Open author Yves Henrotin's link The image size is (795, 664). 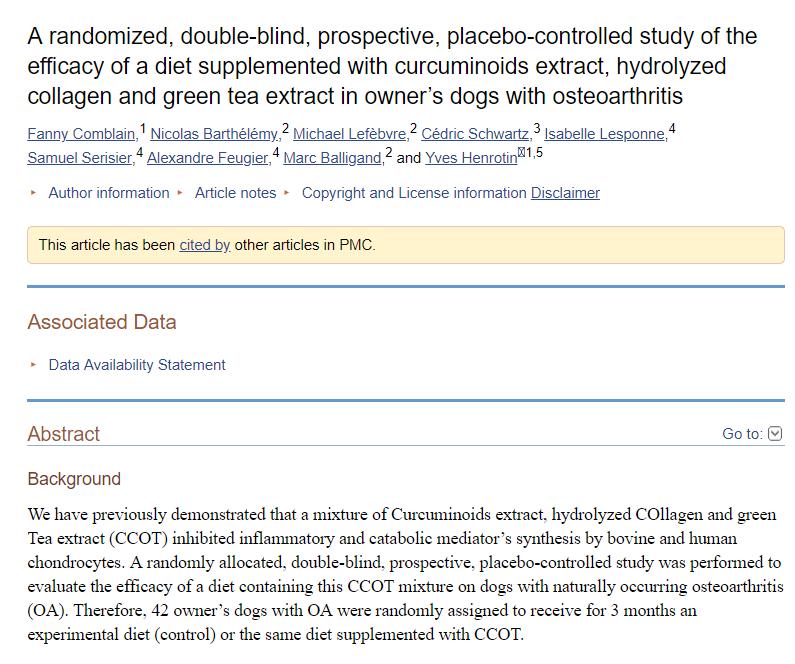471,158
